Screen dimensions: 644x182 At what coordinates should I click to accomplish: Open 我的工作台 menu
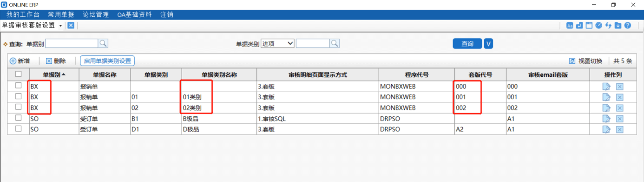pyautogui.click(x=23, y=14)
